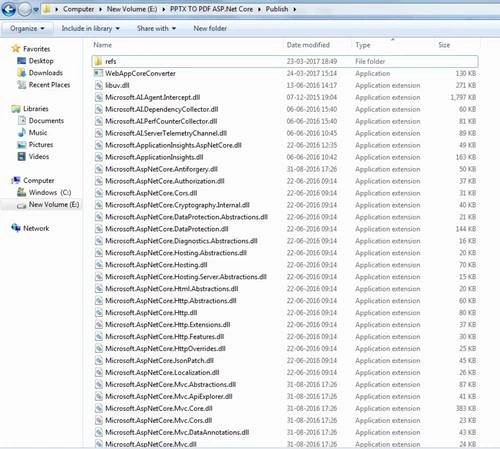
Task: Select Microsoft.AspNetCore.JsonPatch.dll file name
Action: (159, 361)
